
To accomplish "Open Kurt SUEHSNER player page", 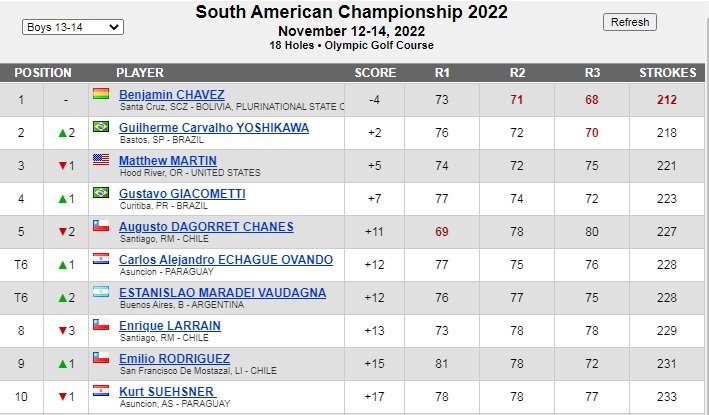I will 166,392.
